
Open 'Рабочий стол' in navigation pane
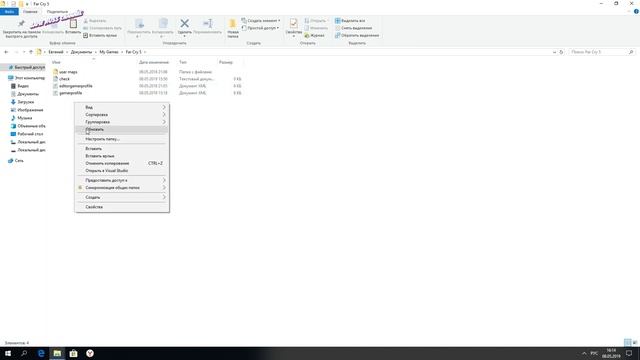[30, 134]
